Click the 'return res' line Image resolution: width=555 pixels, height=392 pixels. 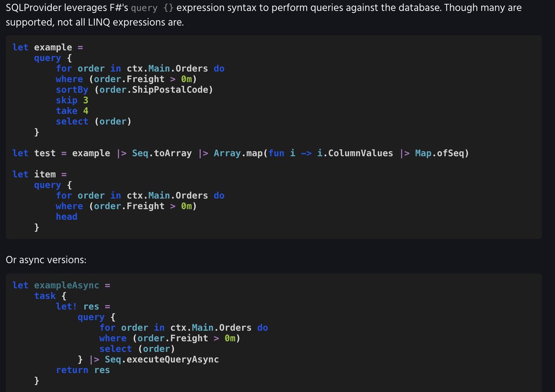tap(83, 370)
